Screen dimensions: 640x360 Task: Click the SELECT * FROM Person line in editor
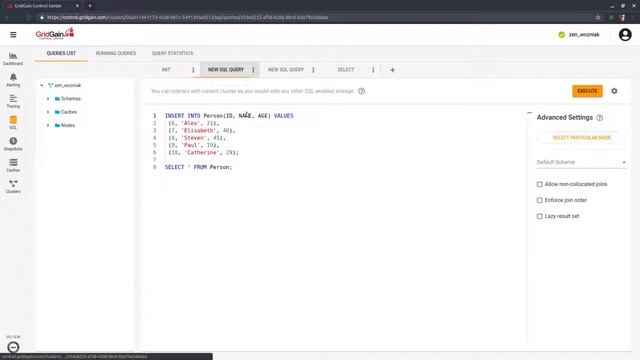198,167
